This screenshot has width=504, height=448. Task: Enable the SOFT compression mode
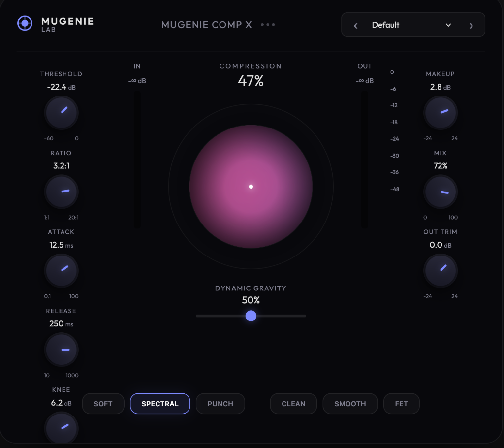coord(103,403)
